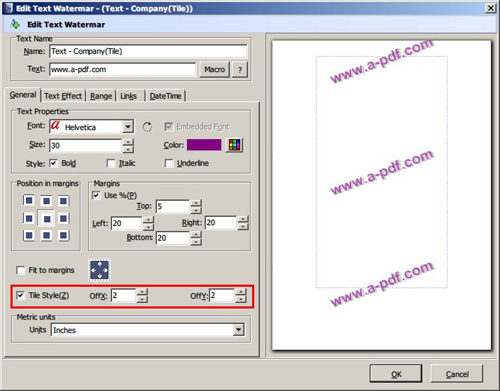Open the DateTime tab
The image size is (500, 391).
click(165, 96)
